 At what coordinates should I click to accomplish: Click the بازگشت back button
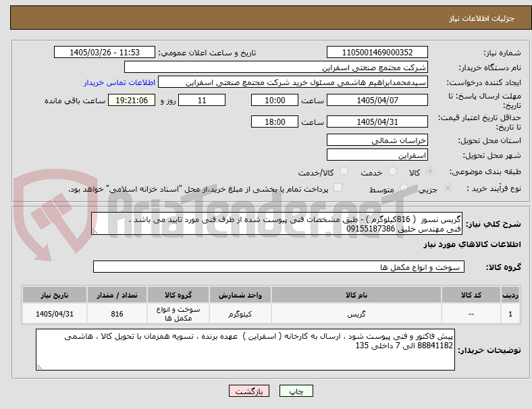click(249, 391)
